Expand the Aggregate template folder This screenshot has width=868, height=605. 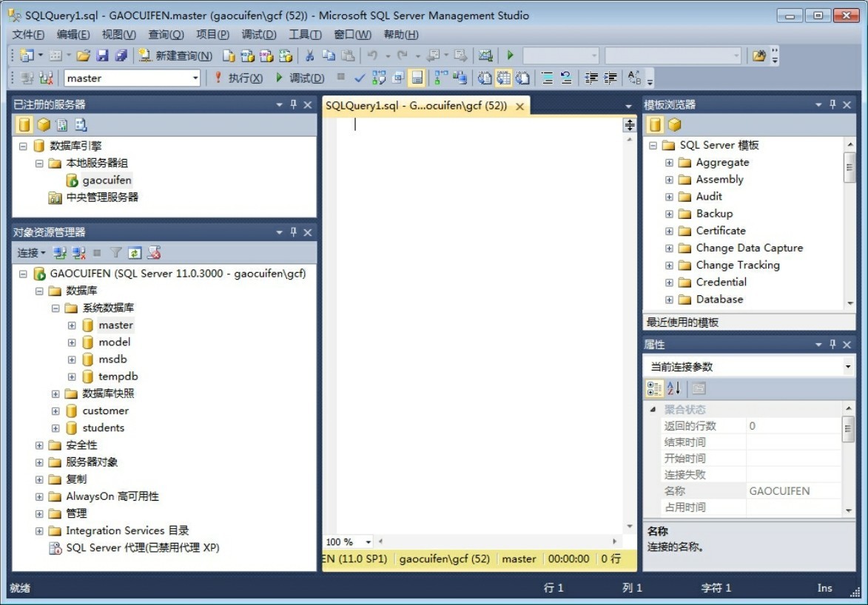pos(669,163)
